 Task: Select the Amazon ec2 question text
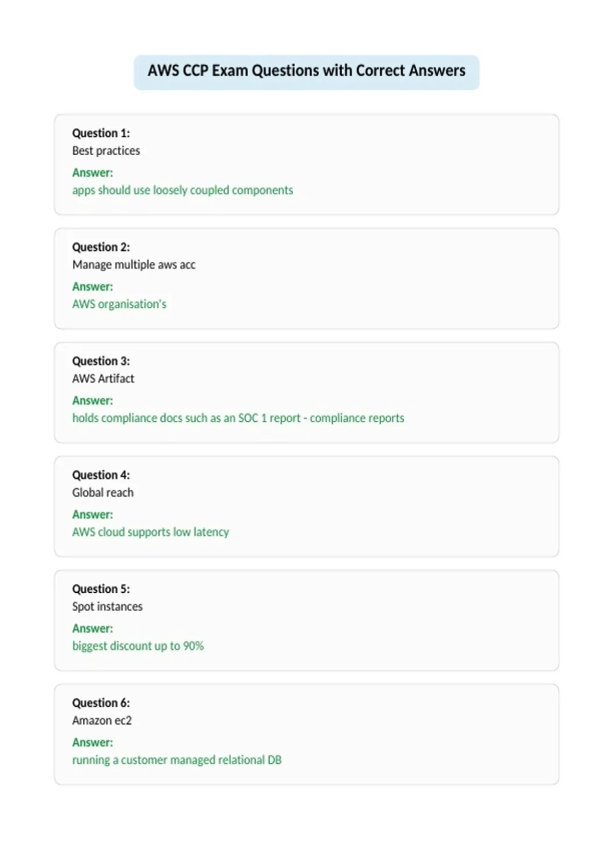(102, 720)
